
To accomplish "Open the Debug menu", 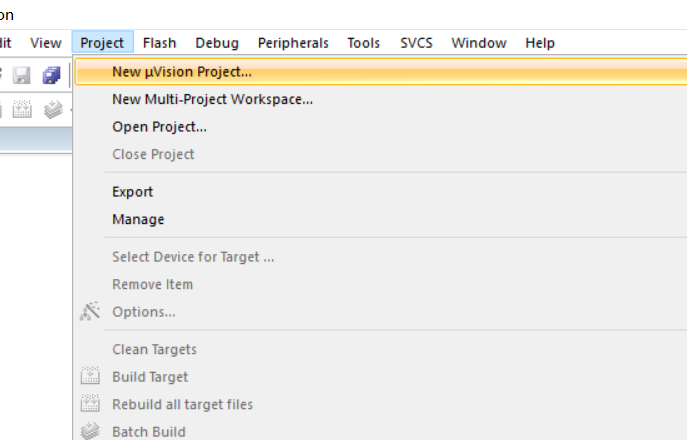I will pos(217,43).
